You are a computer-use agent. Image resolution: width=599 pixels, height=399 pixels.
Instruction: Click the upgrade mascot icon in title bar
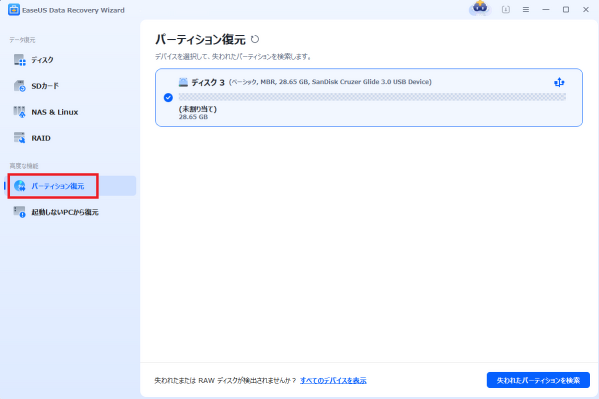tap(480, 8)
